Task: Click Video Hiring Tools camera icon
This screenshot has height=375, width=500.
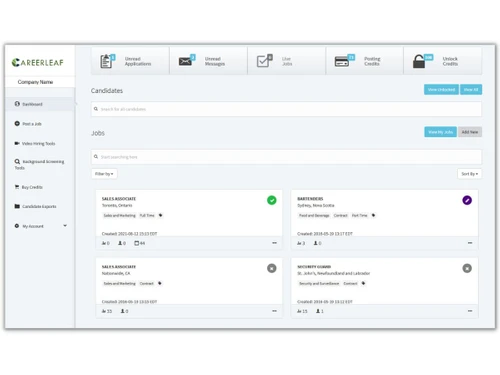Action: (17, 143)
